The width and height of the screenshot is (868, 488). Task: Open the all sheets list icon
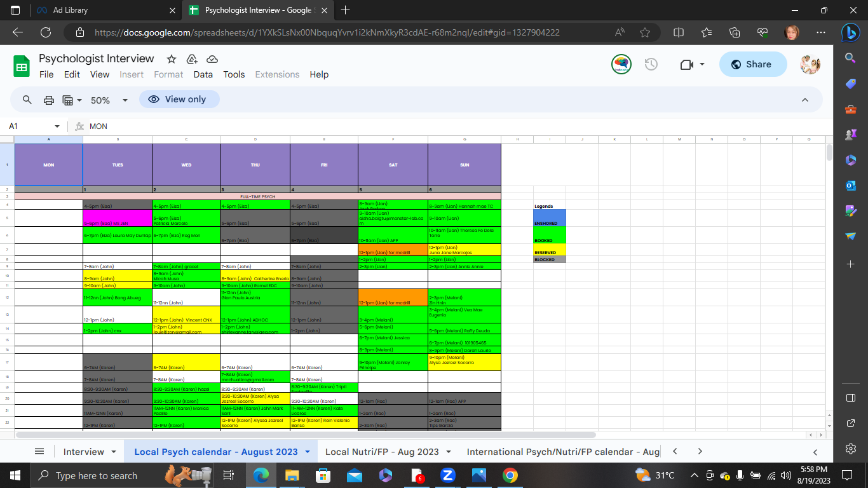39,452
